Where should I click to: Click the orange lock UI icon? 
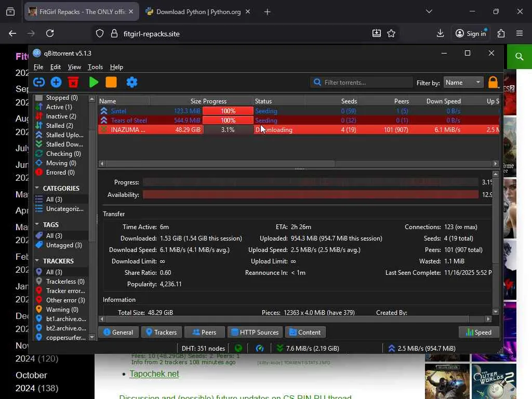[x=493, y=82]
